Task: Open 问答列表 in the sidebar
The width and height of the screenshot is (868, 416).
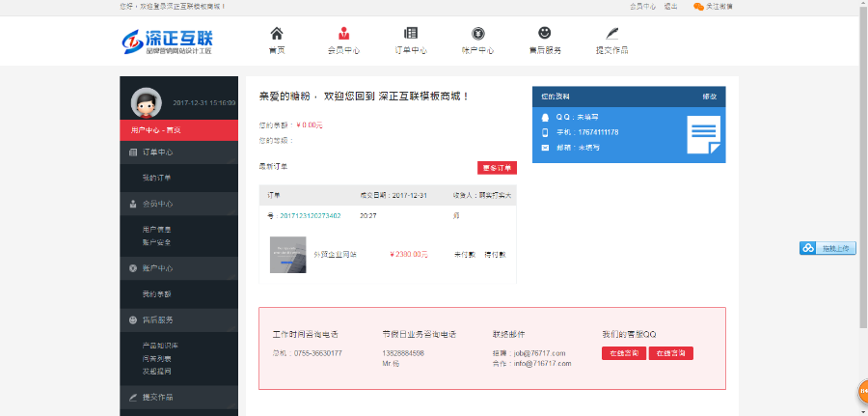Action: click(156, 358)
